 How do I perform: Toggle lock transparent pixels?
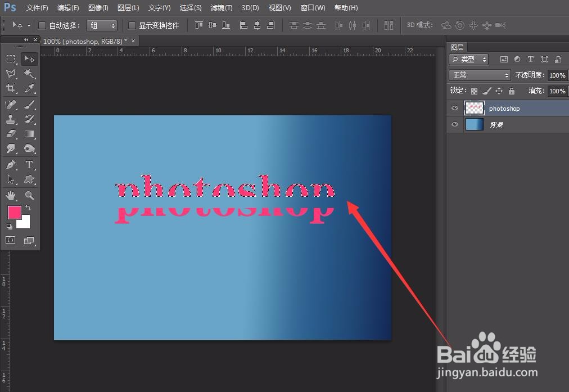point(475,91)
